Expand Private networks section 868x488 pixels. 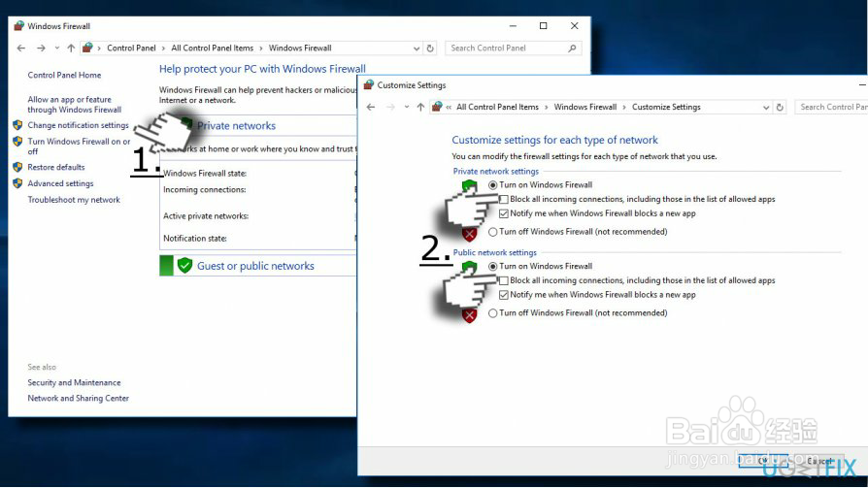(236, 125)
